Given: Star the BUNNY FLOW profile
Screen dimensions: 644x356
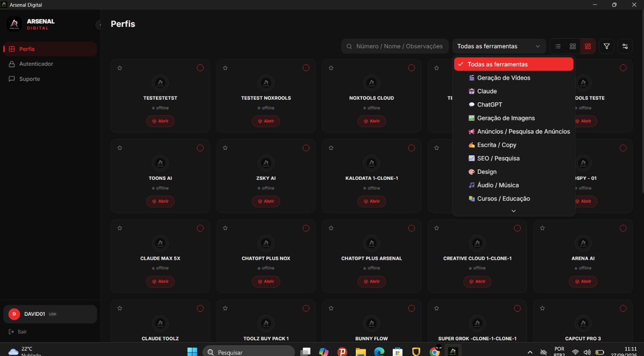Looking at the screenshot, I should 331,308.
